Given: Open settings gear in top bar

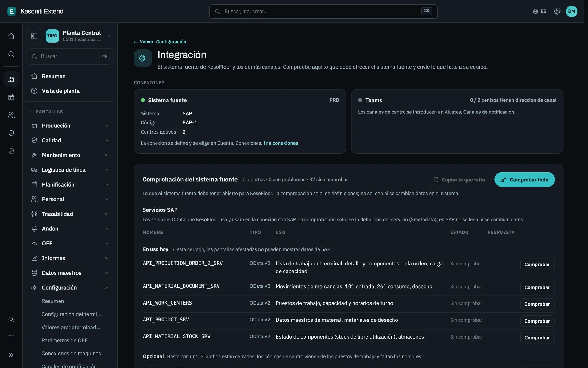Looking at the screenshot, I should pyautogui.click(x=557, y=11).
